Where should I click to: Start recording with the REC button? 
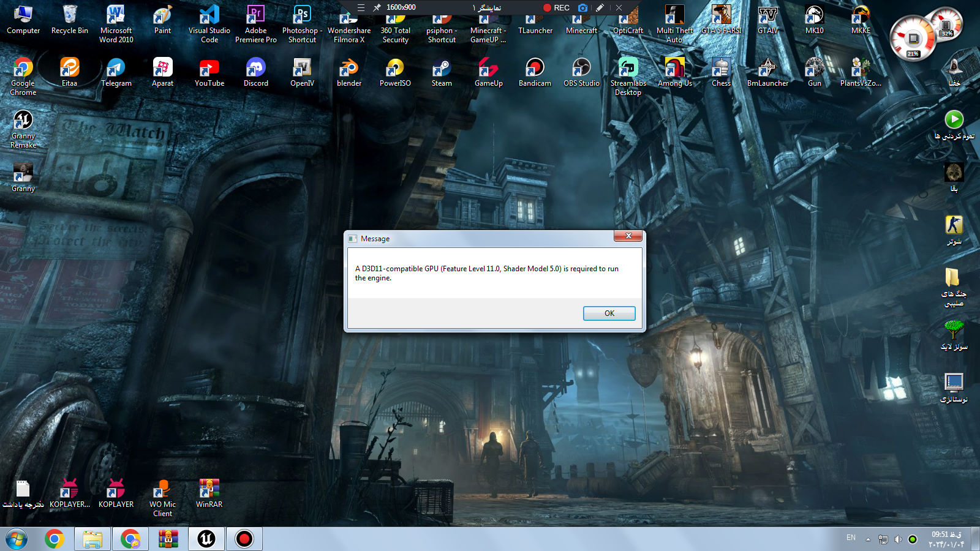(556, 8)
